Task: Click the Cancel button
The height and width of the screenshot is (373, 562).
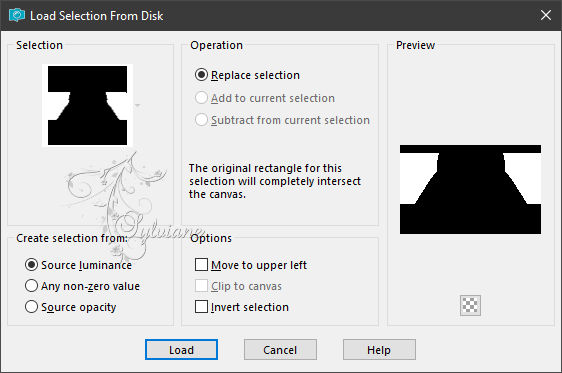Action: [280, 350]
